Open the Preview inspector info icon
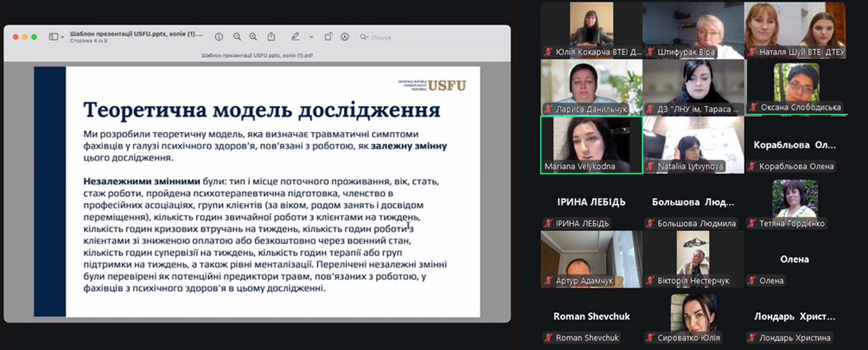The image size is (868, 350). coord(219,37)
